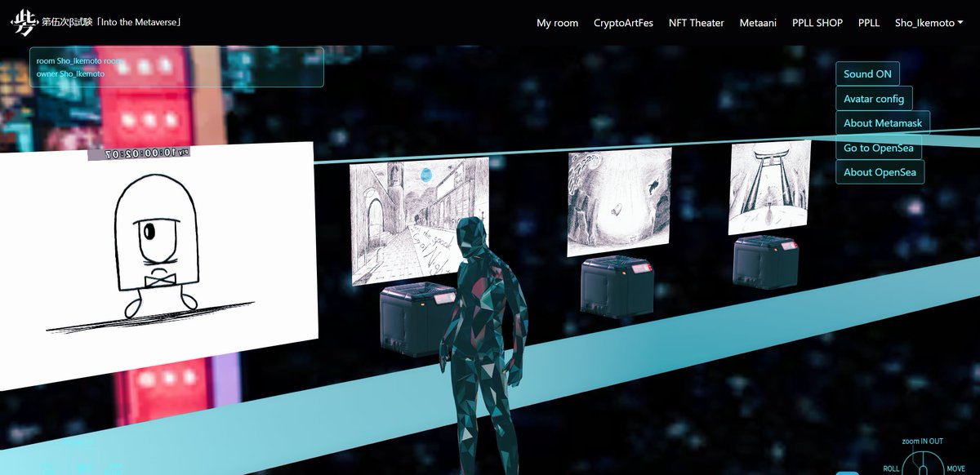Expand the Sho_Ikemoto account dropdown
The width and height of the screenshot is (980, 475).
point(929,23)
